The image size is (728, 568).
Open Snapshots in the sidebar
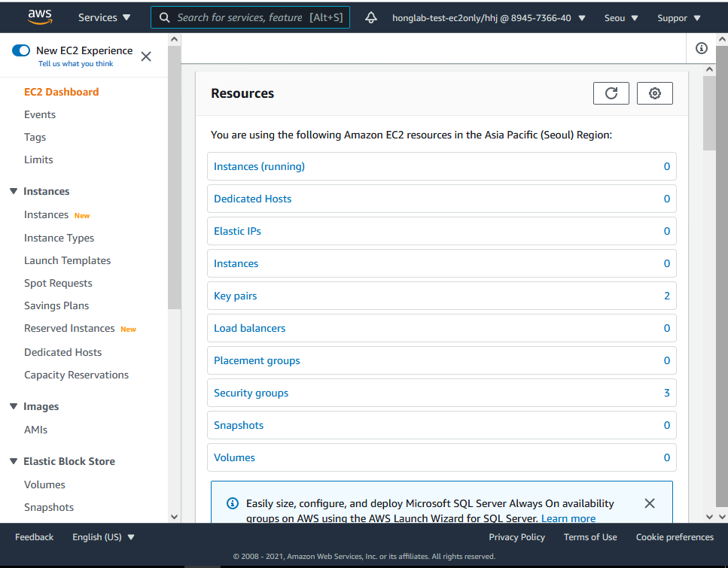(x=49, y=507)
